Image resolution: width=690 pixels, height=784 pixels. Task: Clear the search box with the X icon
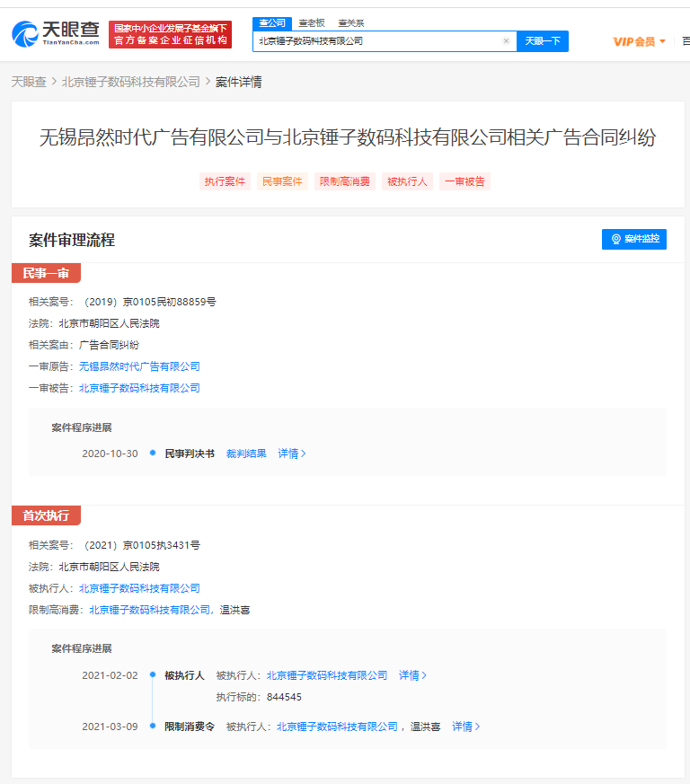(x=506, y=41)
